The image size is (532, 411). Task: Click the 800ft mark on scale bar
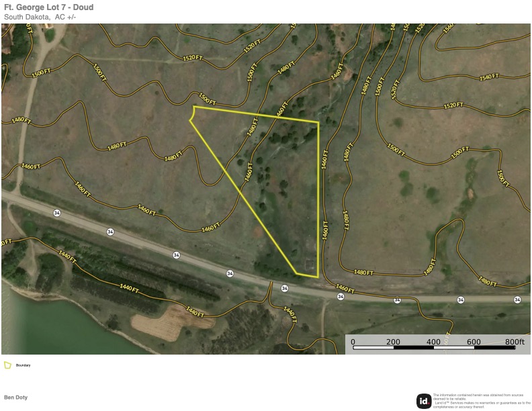515,342
